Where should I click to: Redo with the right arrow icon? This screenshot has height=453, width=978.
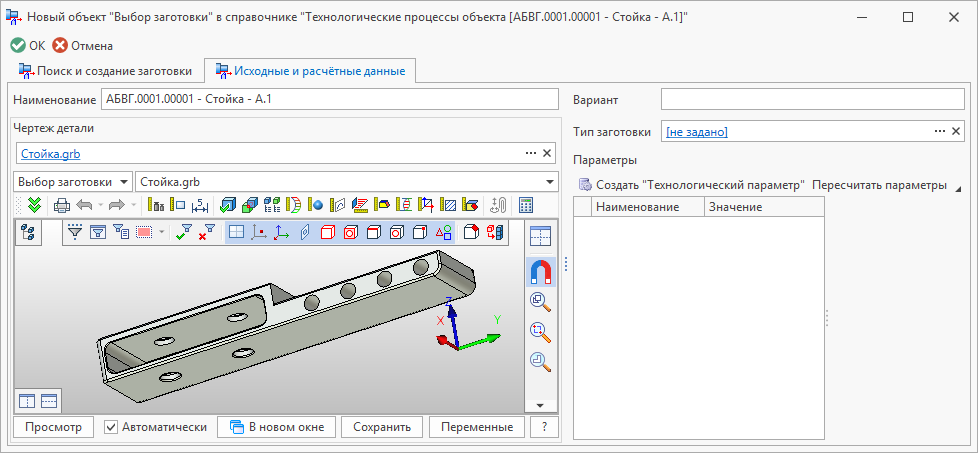pyautogui.click(x=117, y=204)
